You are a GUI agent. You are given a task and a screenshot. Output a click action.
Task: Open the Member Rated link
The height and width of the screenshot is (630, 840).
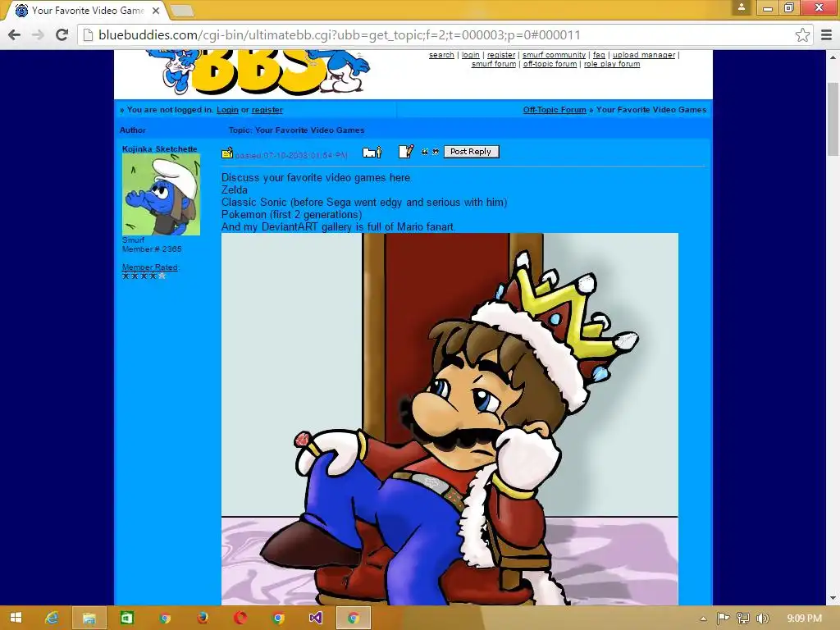149,267
